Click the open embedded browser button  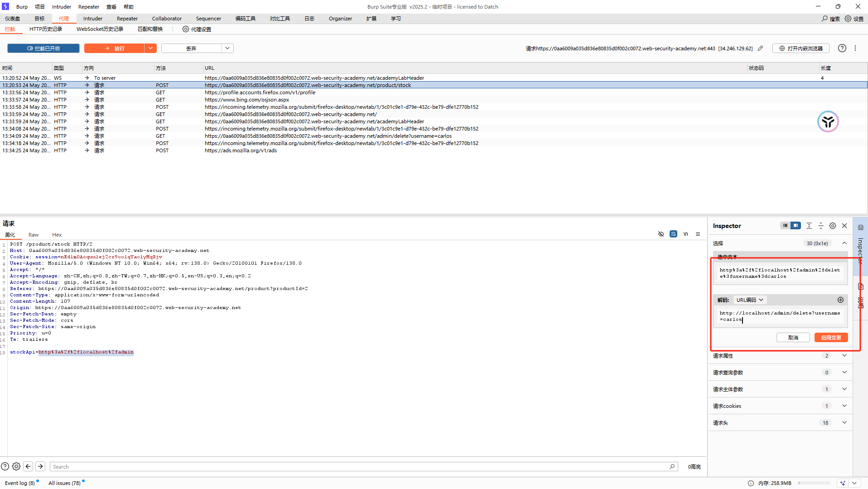(x=800, y=48)
